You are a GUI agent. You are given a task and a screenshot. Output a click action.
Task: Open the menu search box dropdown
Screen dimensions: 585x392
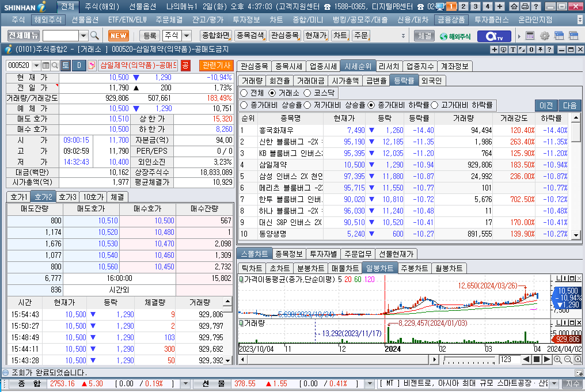click(x=83, y=36)
